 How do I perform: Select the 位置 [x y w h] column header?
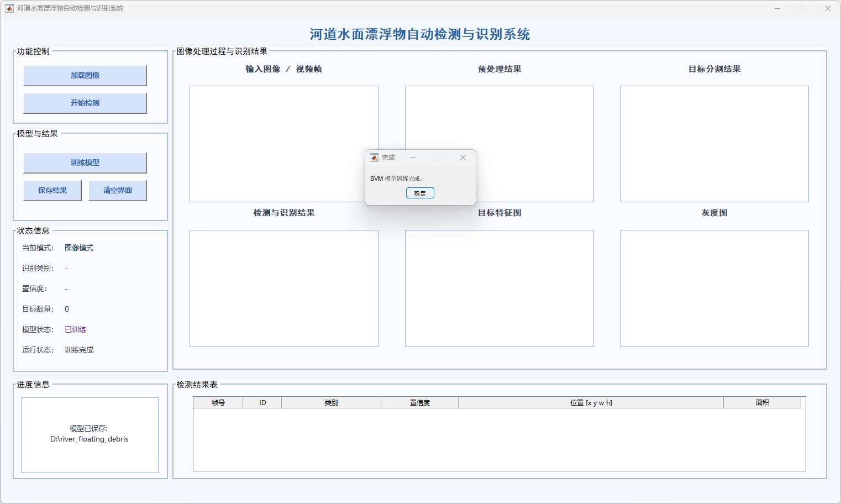point(591,403)
